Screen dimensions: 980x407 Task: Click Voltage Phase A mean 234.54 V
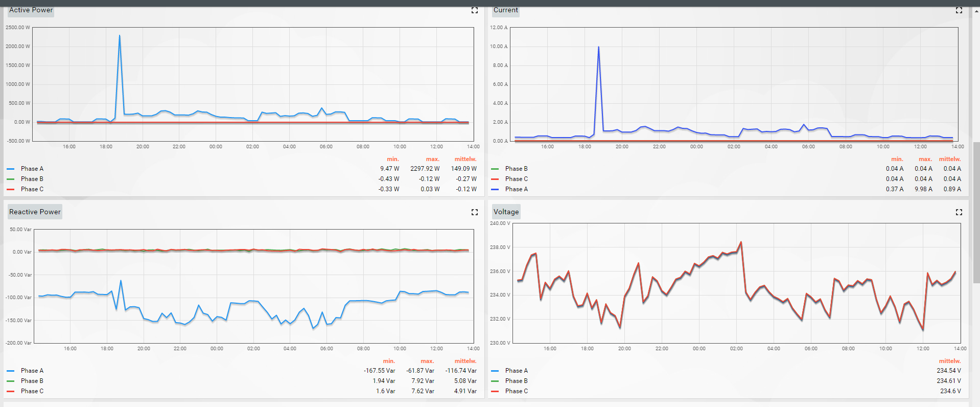[949, 371]
